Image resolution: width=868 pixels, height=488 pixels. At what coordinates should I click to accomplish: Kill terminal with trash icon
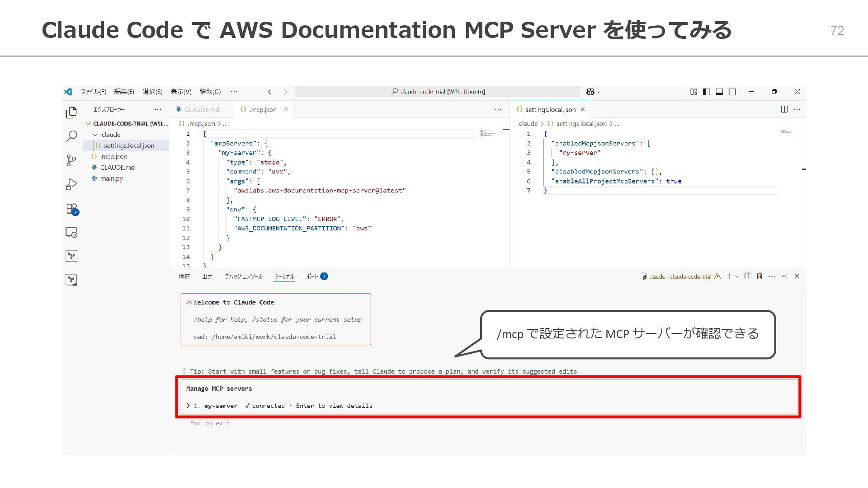click(x=759, y=276)
